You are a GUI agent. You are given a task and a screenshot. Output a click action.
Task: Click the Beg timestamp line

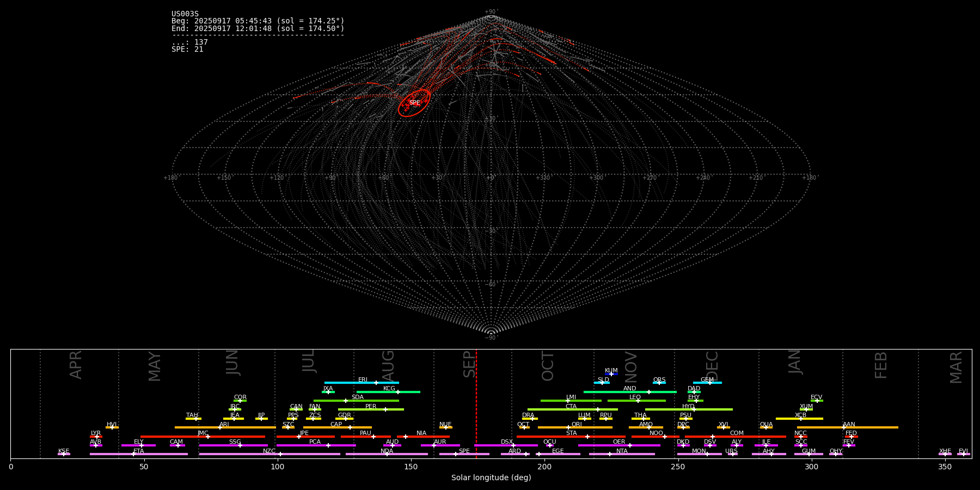[258, 21]
